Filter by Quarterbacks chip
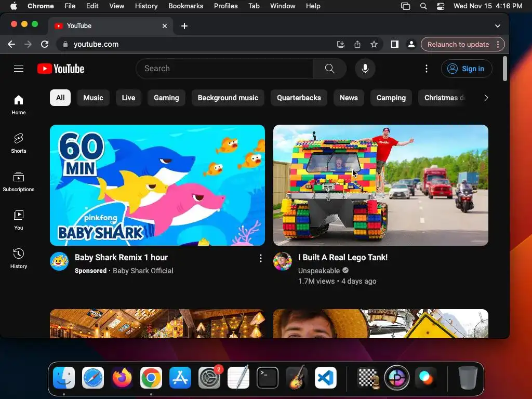 click(299, 98)
